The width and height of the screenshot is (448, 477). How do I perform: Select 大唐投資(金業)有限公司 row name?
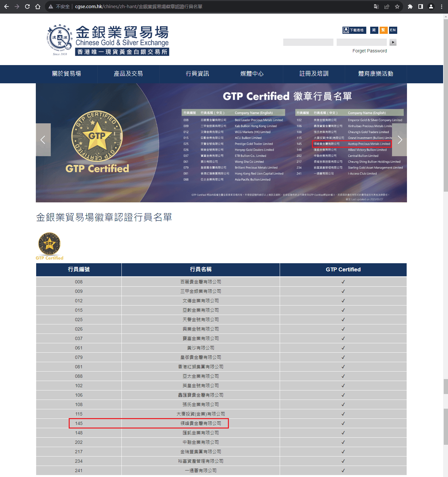click(201, 414)
